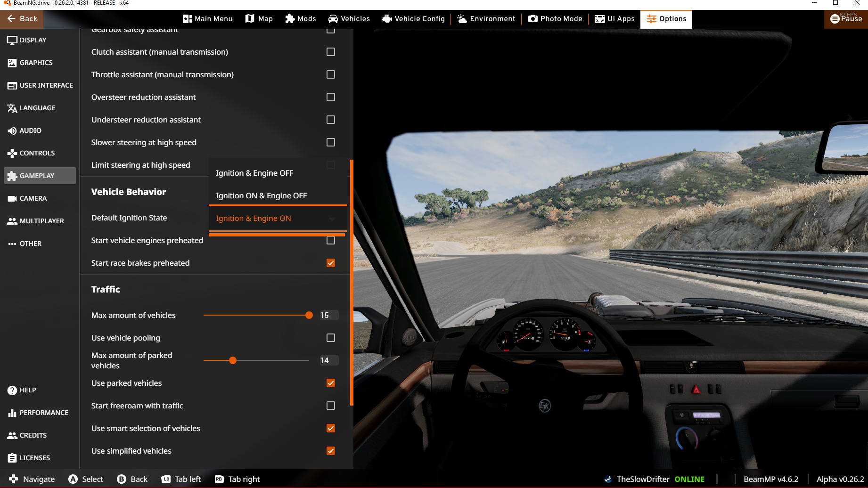Choose Ignition & Engine ON option

(x=278, y=218)
